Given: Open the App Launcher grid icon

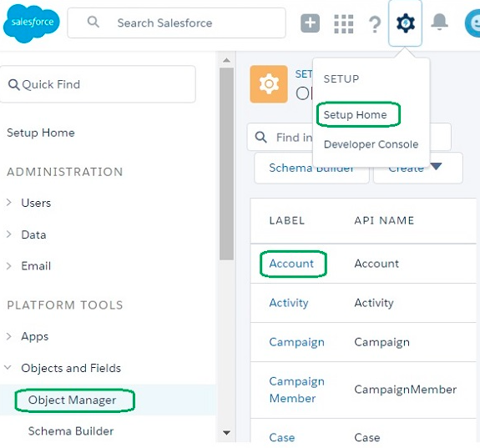Looking at the screenshot, I should point(343,23).
